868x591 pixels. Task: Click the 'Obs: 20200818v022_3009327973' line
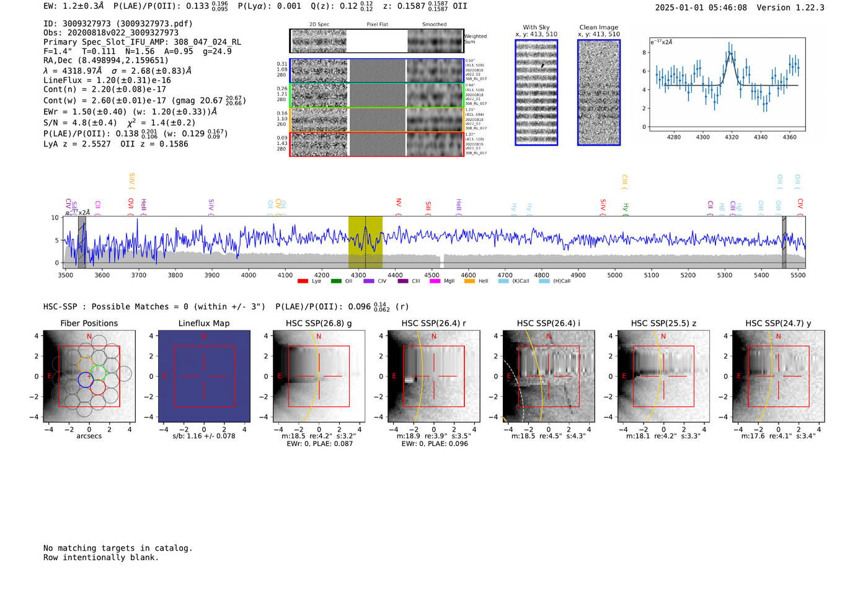click(111, 33)
